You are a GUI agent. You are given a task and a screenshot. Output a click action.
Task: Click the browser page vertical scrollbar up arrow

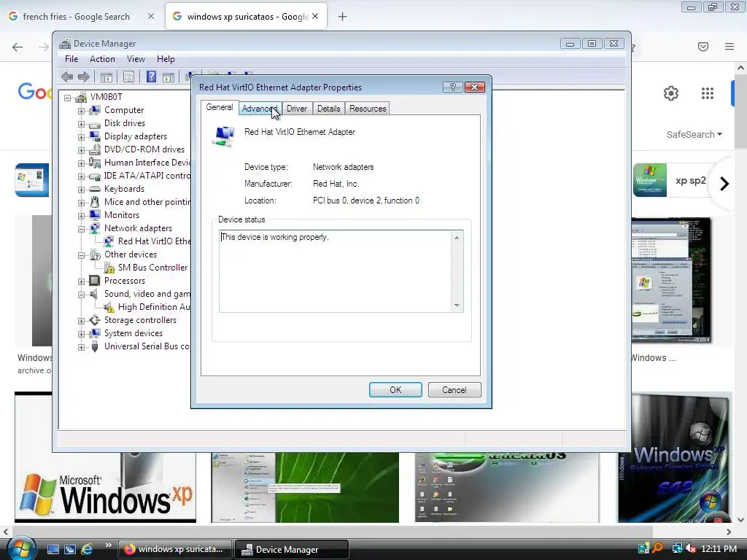pyautogui.click(x=741, y=68)
